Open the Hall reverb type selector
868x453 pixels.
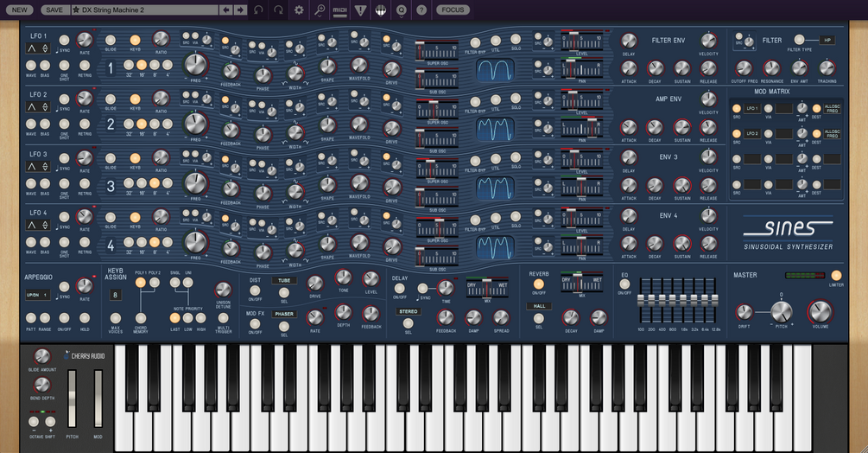tap(539, 306)
